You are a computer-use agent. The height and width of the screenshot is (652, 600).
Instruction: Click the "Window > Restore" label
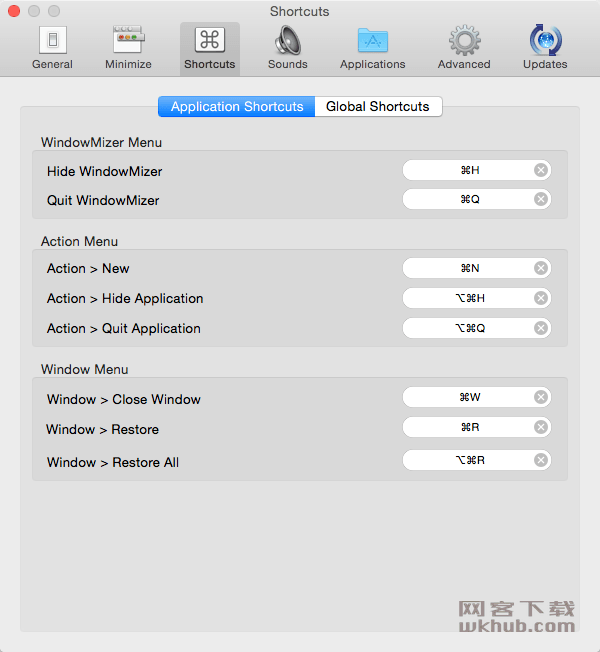tap(102, 430)
